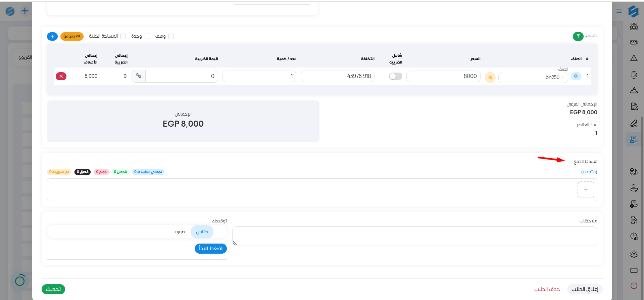Image resolution: width=644 pixels, height=300 pixels.
Task: Click the blue plus add-item button
Action: (52, 36)
